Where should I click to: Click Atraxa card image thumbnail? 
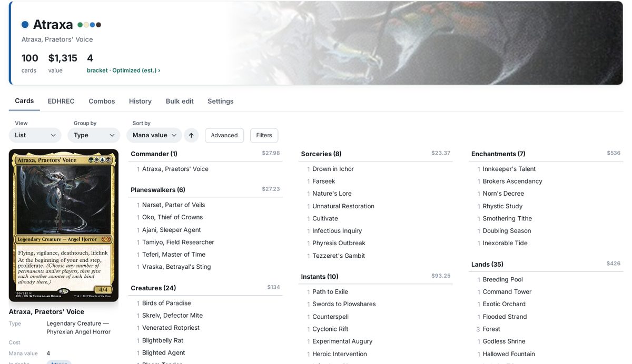(64, 226)
